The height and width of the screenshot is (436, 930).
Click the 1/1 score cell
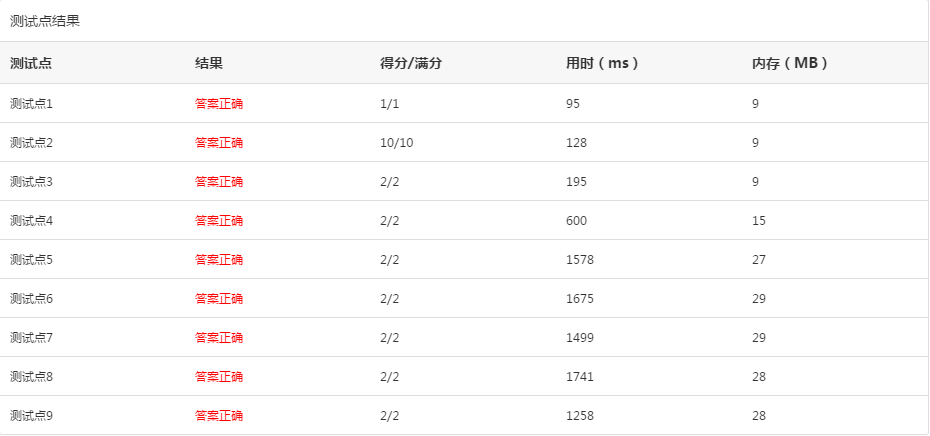pyautogui.click(x=390, y=103)
